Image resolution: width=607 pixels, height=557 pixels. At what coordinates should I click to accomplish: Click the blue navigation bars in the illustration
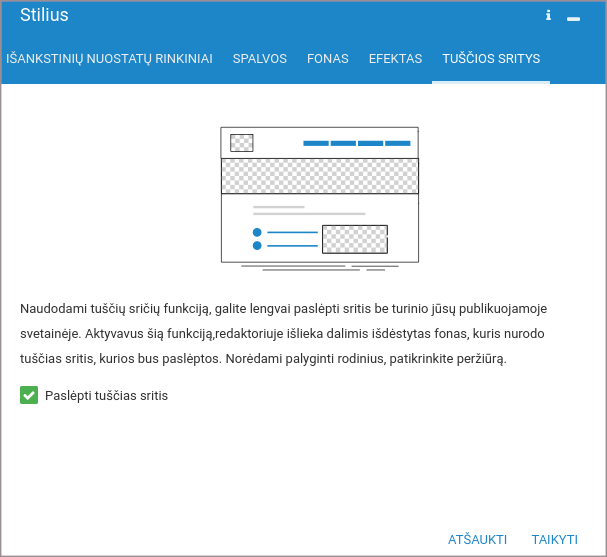pyautogui.click(x=356, y=143)
